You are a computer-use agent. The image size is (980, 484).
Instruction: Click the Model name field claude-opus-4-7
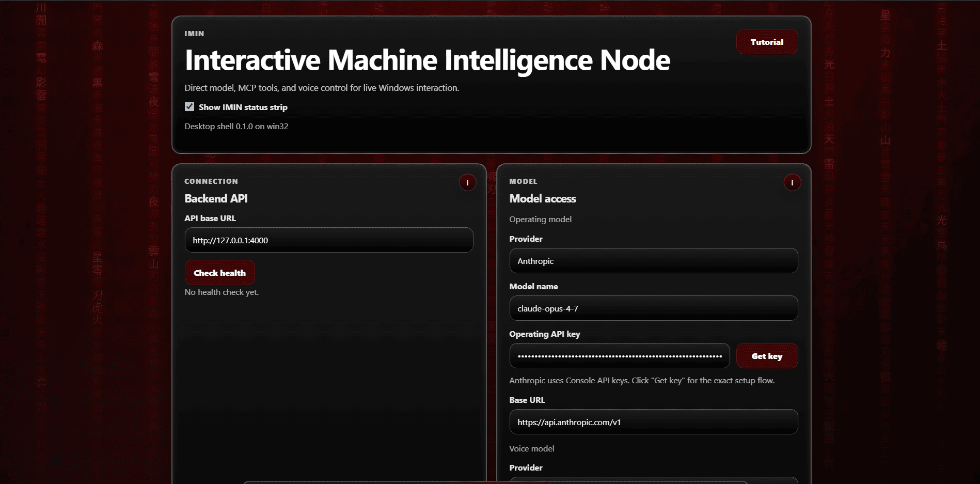653,308
